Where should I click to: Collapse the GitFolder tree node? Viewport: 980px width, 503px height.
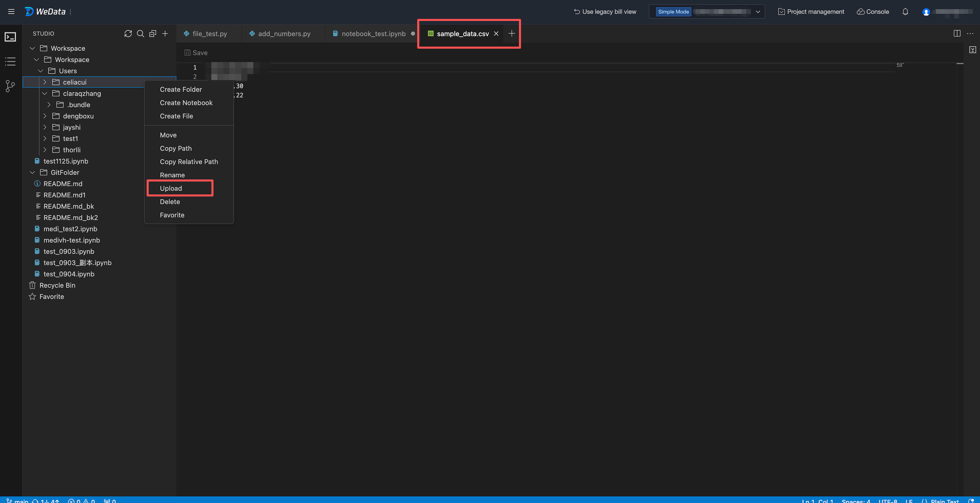pos(32,172)
